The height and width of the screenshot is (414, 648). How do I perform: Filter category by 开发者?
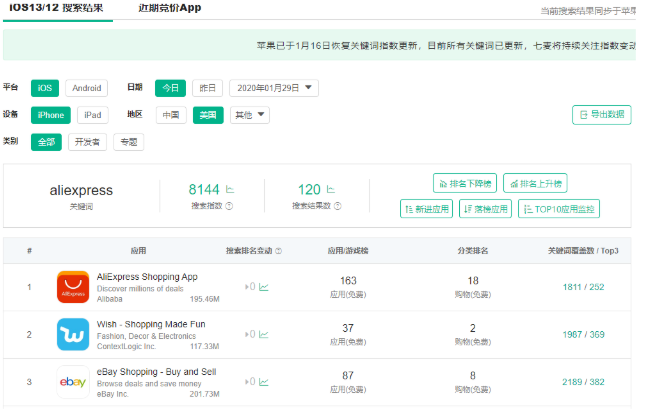(87, 141)
